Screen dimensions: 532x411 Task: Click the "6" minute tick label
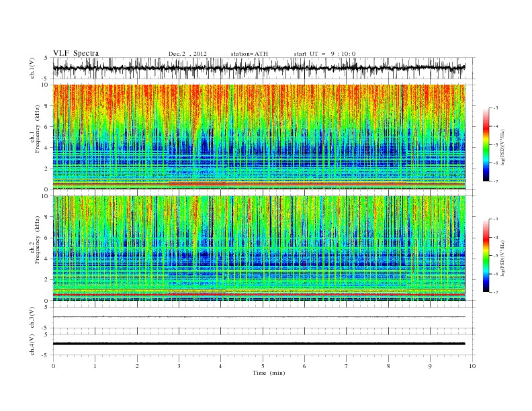point(304,366)
